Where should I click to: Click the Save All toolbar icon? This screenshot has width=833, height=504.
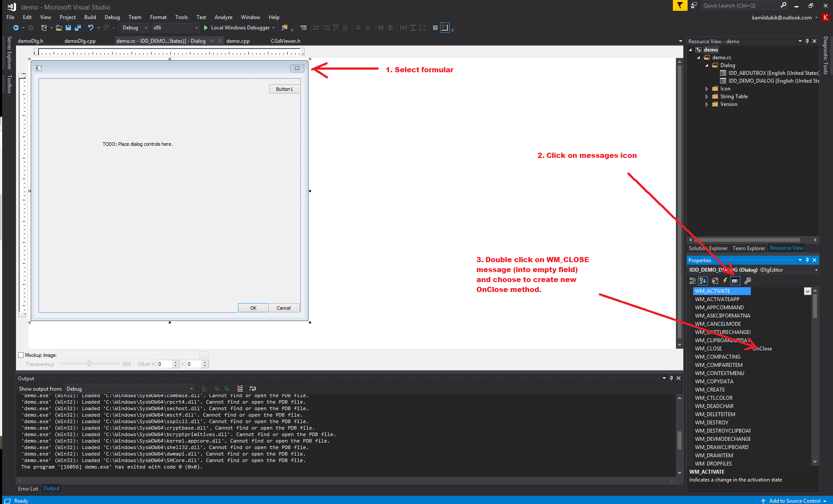pos(78,28)
